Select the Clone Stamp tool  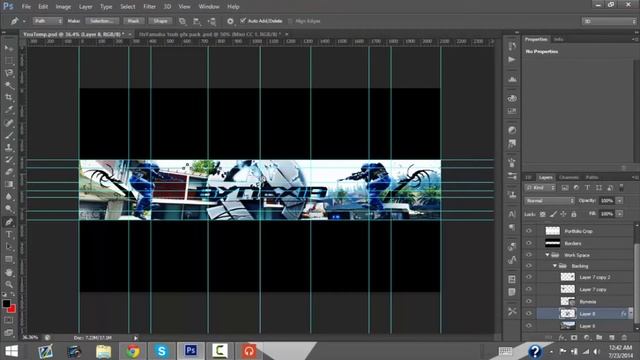pyautogui.click(x=9, y=147)
